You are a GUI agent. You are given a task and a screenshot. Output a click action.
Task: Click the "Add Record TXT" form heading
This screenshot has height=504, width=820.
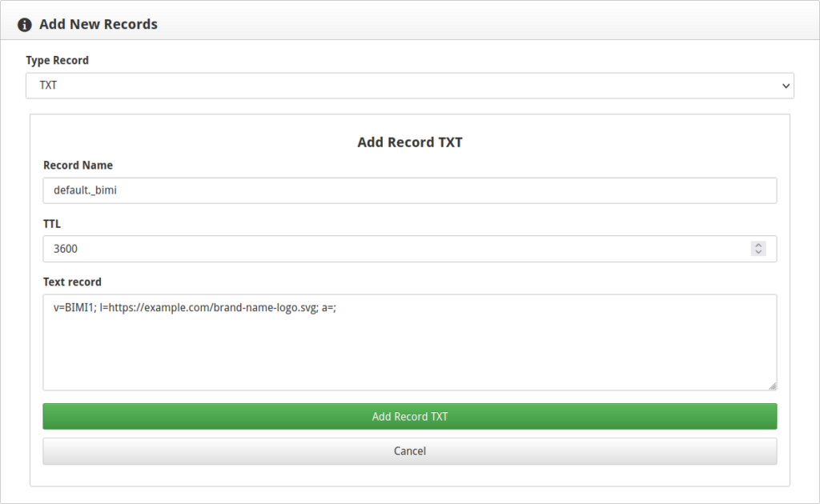pos(409,142)
